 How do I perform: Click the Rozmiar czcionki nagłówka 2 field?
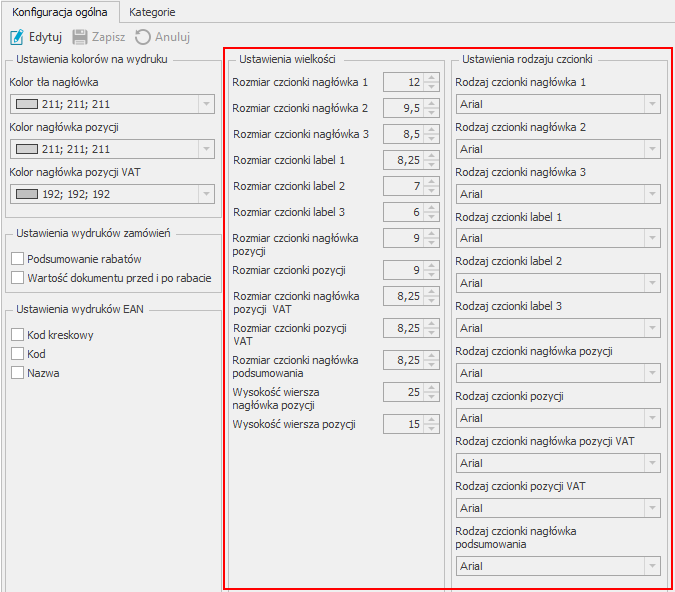click(x=402, y=108)
